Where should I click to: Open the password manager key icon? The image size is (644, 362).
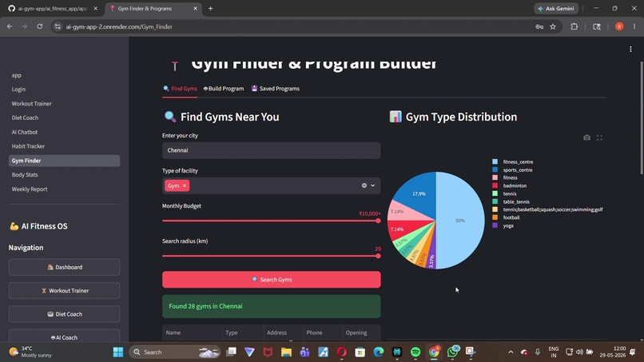click(539, 26)
